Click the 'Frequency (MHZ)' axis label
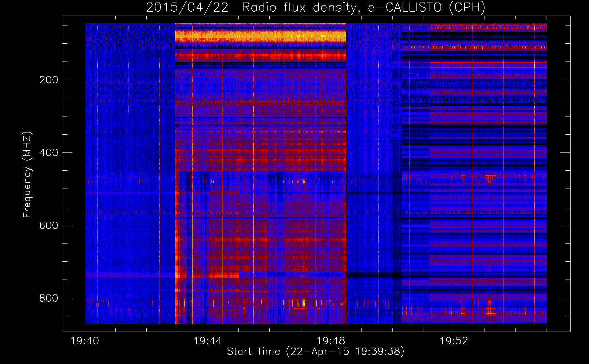The width and height of the screenshot is (589, 364). pos(27,175)
